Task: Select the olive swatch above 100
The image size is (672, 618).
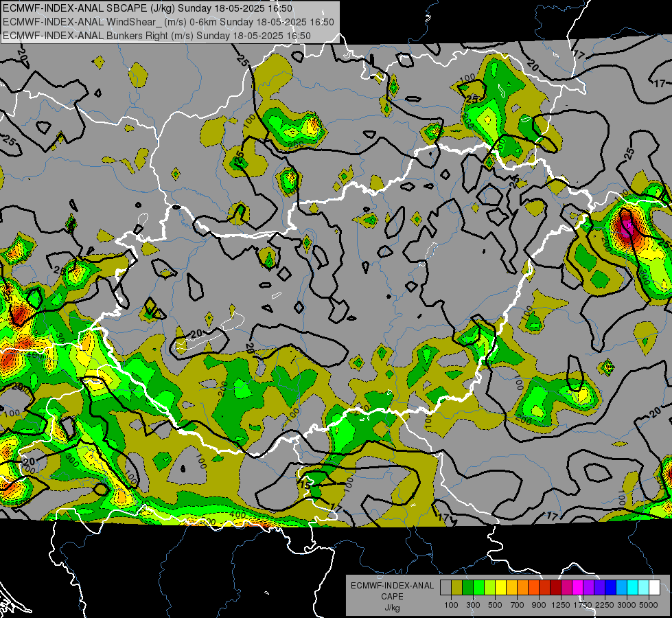Action: click(x=457, y=587)
